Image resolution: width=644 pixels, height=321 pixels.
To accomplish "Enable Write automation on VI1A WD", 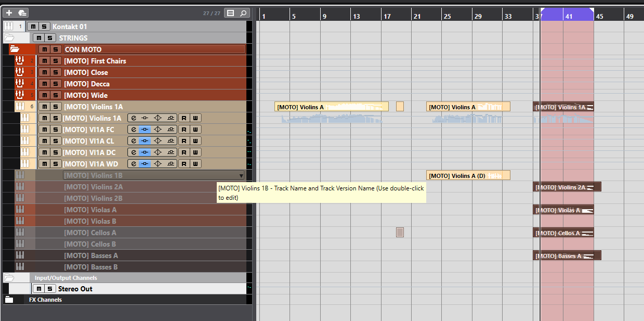I will (195, 164).
